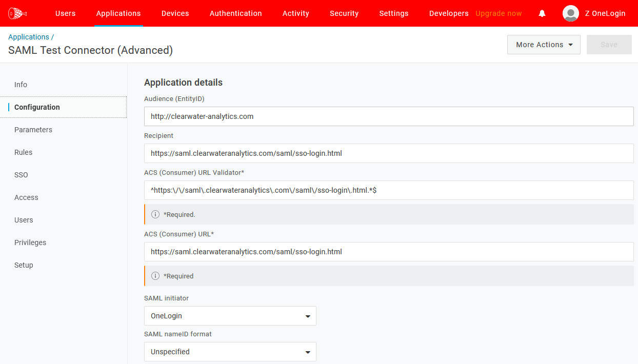Image resolution: width=638 pixels, height=364 pixels.
Task: Click the user profile avatar
Action: point(570,13)
